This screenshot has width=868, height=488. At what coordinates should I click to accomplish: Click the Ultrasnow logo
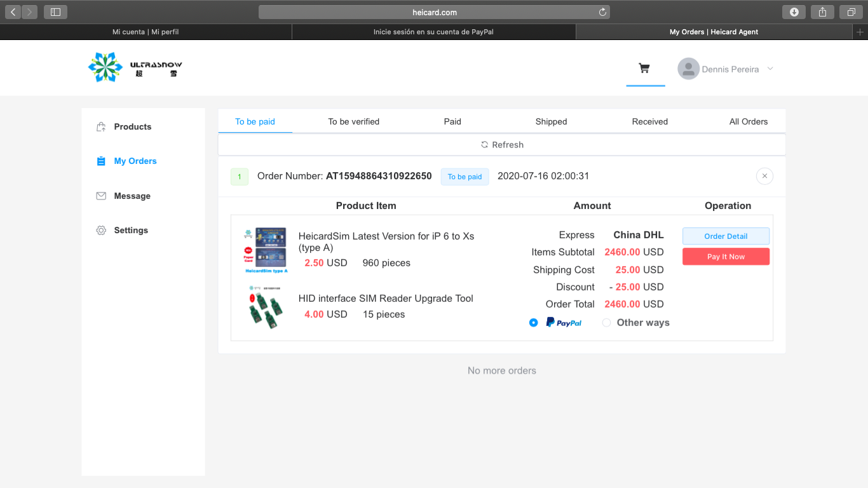(135, 68)
